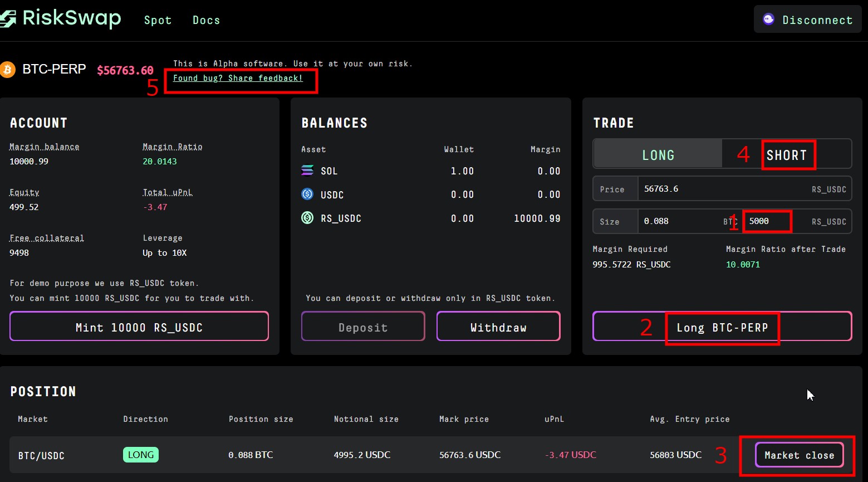Click the SOL wallet balance 1.00
Screen dimensions: 868x482
(x=462, y=171)
